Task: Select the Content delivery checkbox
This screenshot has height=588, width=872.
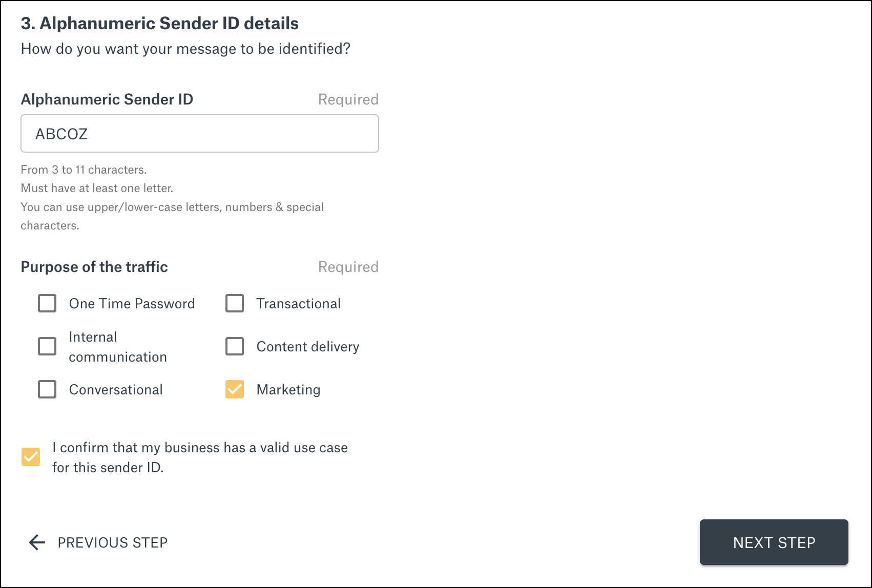Action: (x=235, y=346)
